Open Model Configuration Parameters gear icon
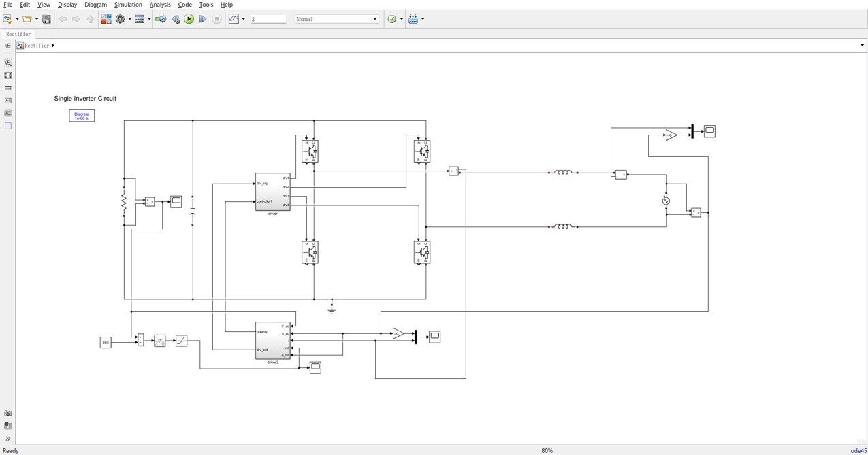The height and width of the screenshot is (455, 868). 120,19
